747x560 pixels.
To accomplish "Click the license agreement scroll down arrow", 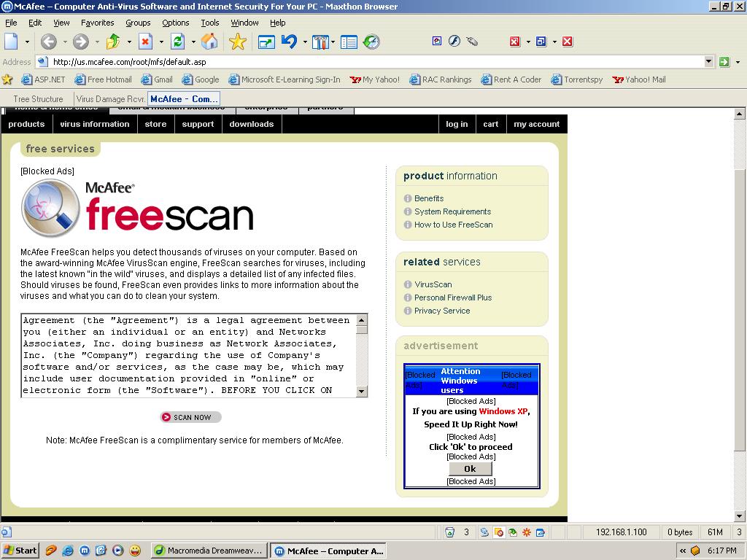I will coord(362,391).
